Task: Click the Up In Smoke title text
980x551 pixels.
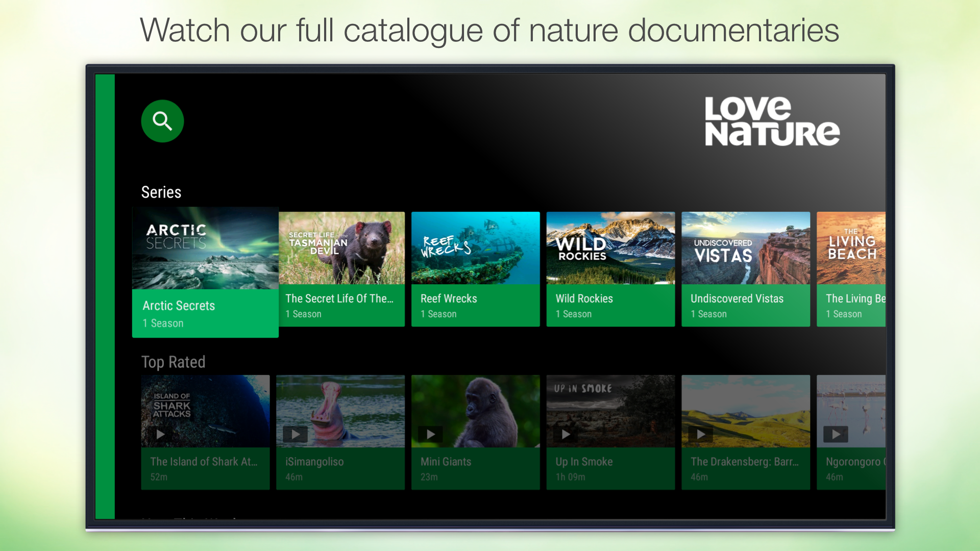Action: click(x=584, y=462)
